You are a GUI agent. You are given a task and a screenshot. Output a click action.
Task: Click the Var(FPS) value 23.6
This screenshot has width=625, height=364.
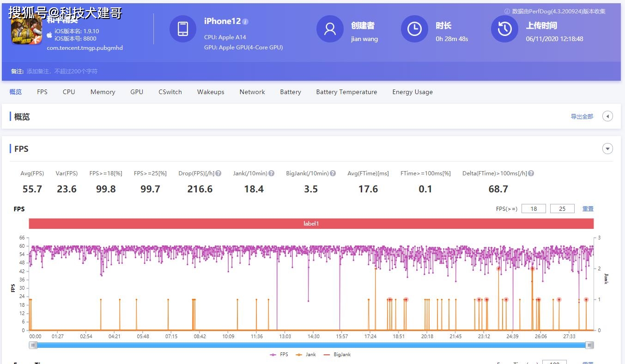pos(67,189)
